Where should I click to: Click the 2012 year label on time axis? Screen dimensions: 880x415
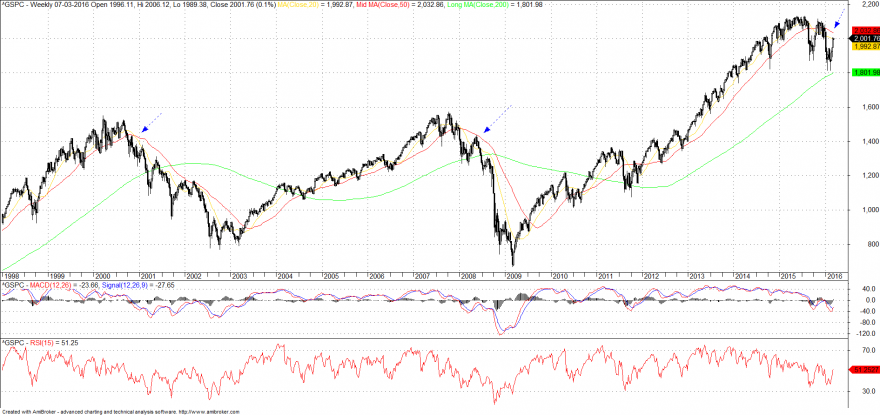pyautogui.click(x=651, y=277)
